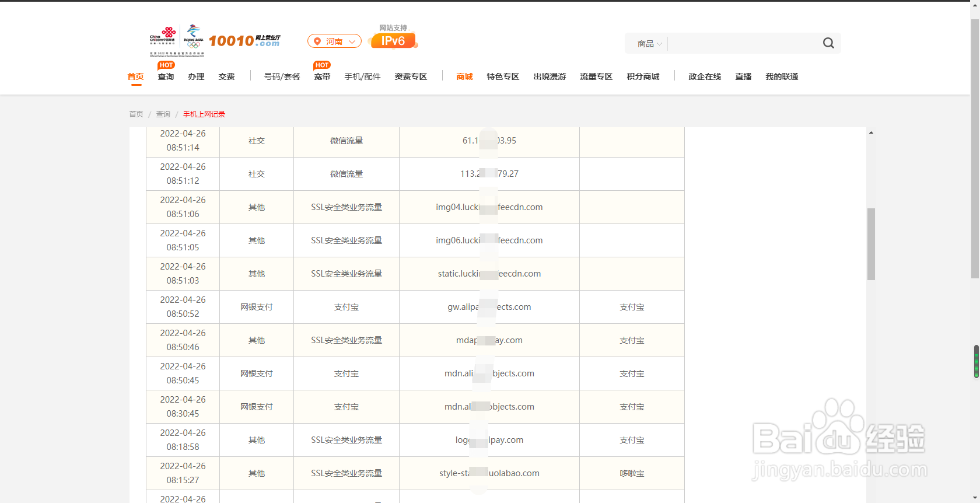Open 出境漫游 nav item

[549, 76]
